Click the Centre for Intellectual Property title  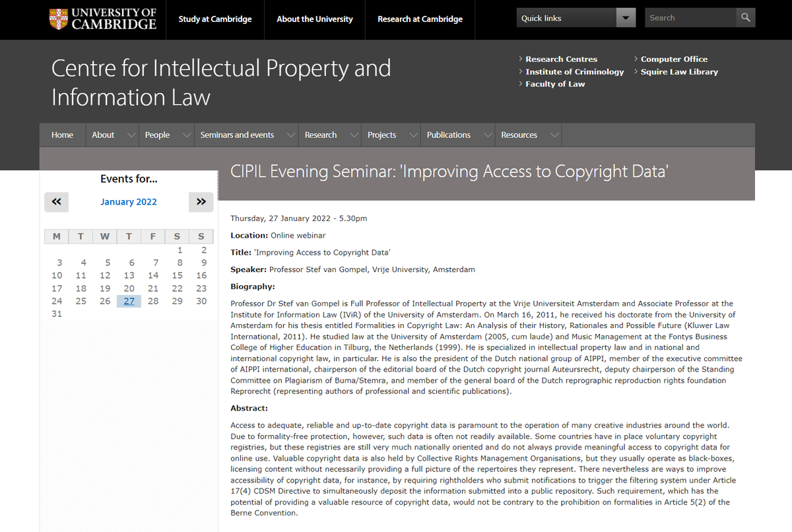coord(221,83)
